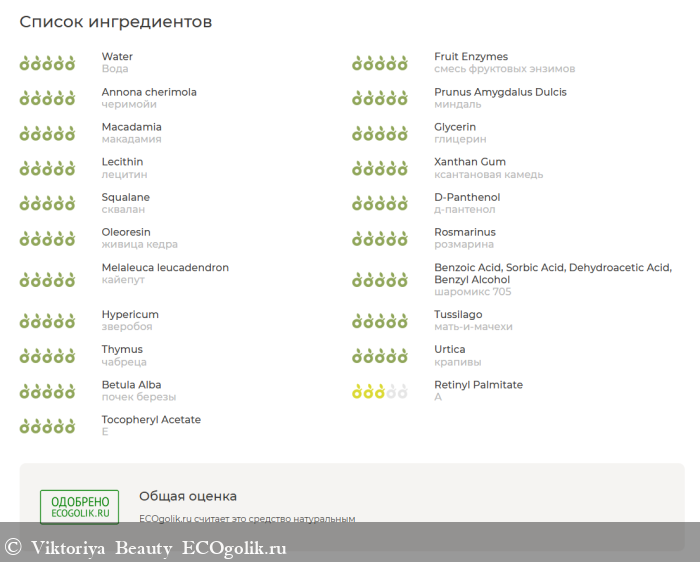Screen dimensions: 700x562
Task: Click the Melaleuca leucadendron ingredient
Action: click(165, 268)
